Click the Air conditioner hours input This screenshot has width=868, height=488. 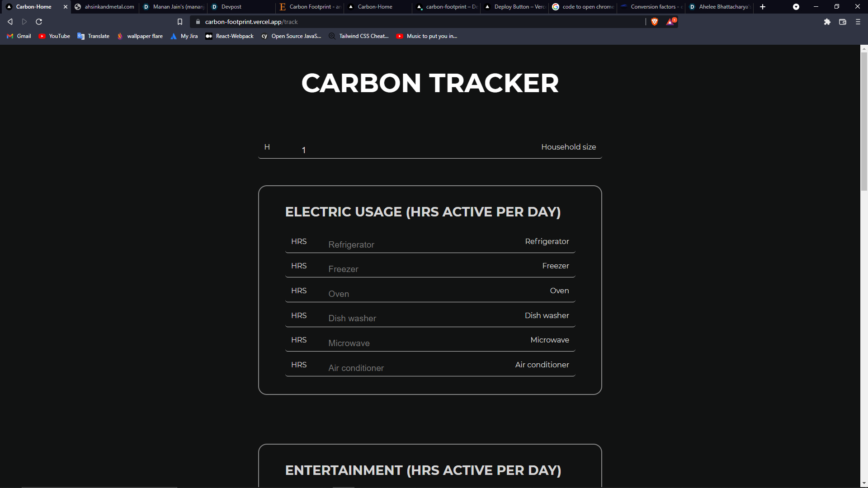coord(429,367)
